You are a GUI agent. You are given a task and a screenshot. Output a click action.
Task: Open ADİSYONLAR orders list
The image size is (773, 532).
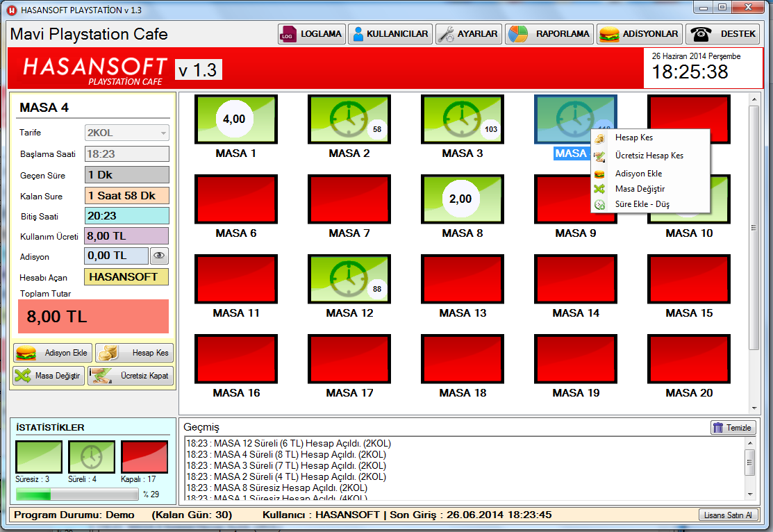point(640,34)
